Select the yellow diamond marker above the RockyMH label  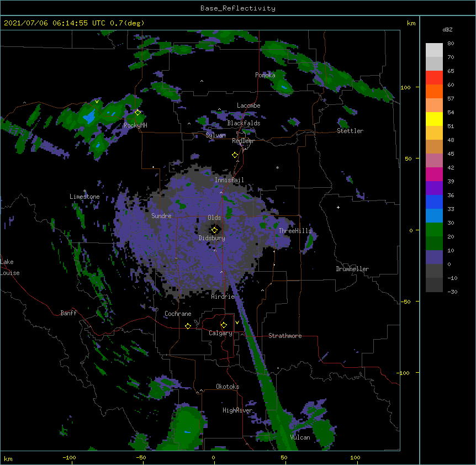click(x=137, y=113)
